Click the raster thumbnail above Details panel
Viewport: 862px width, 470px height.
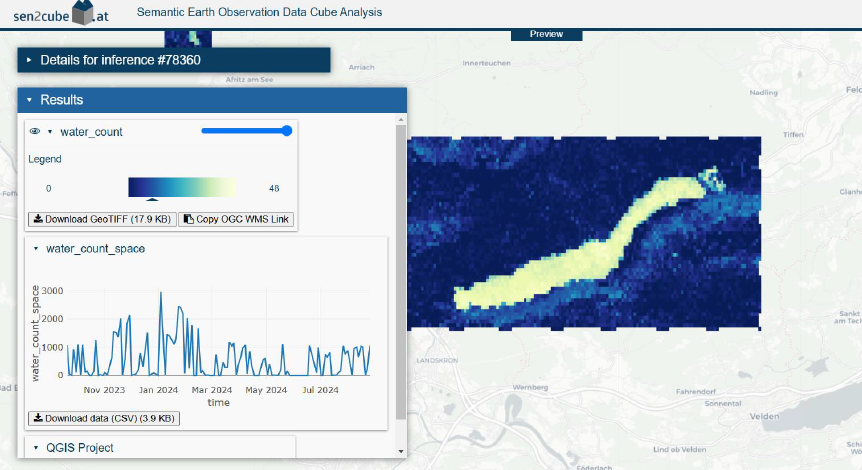click(188, 38)
